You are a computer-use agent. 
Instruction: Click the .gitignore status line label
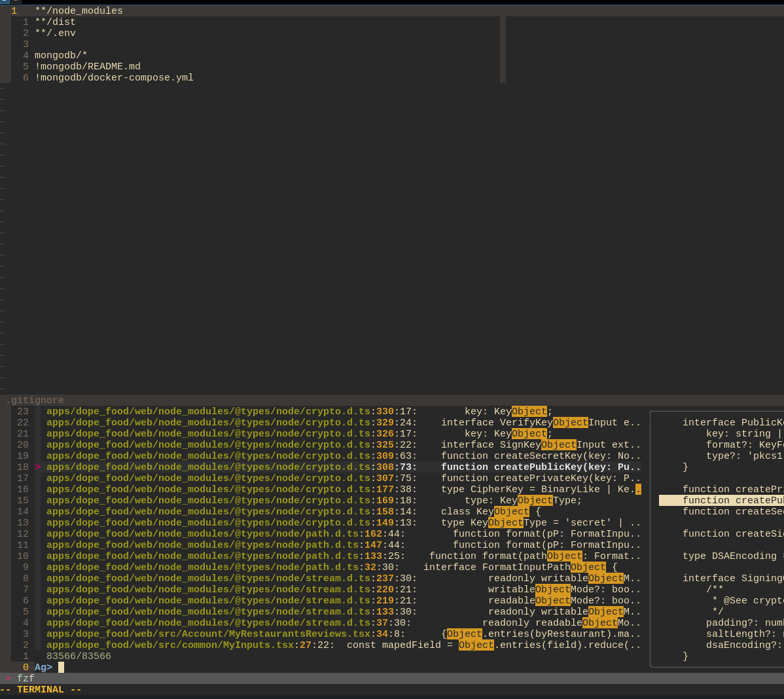(x=35, y=400)
